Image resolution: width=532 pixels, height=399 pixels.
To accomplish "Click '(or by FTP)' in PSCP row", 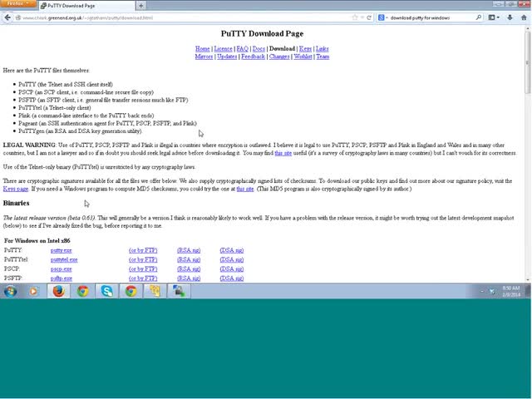I will 143,269.
